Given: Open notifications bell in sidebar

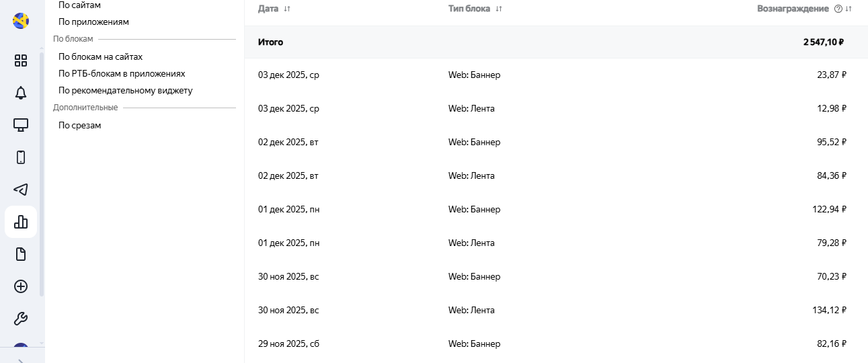Looking at the screenshot, I should (x=21, y=93).
